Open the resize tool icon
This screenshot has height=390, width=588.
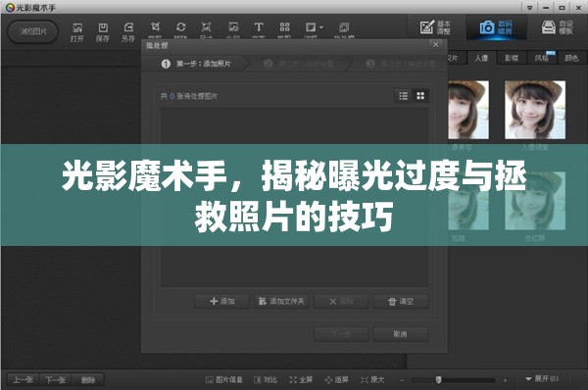(206, 27)
